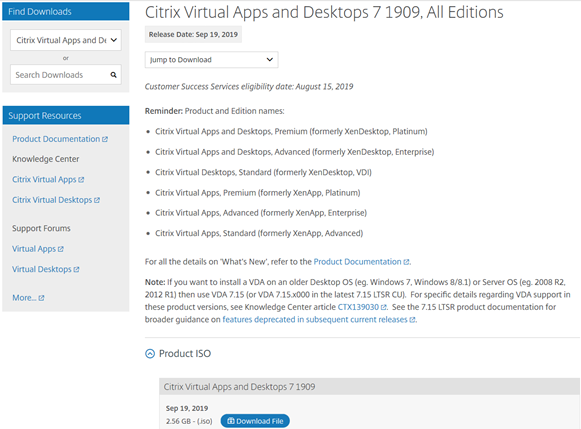Follow the Product Documentation link in What's New sentence
This screenshot has height=429, width=581.
(x=361, y=262)
